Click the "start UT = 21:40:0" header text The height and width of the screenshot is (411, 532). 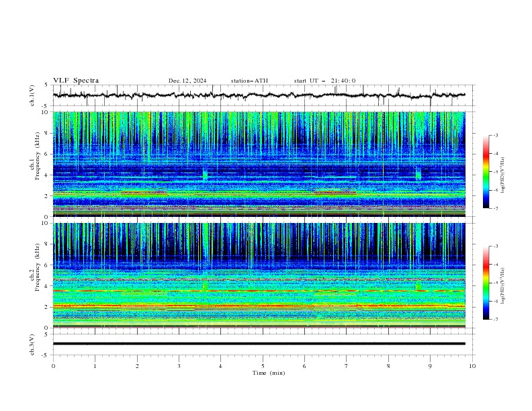[324, 81]
